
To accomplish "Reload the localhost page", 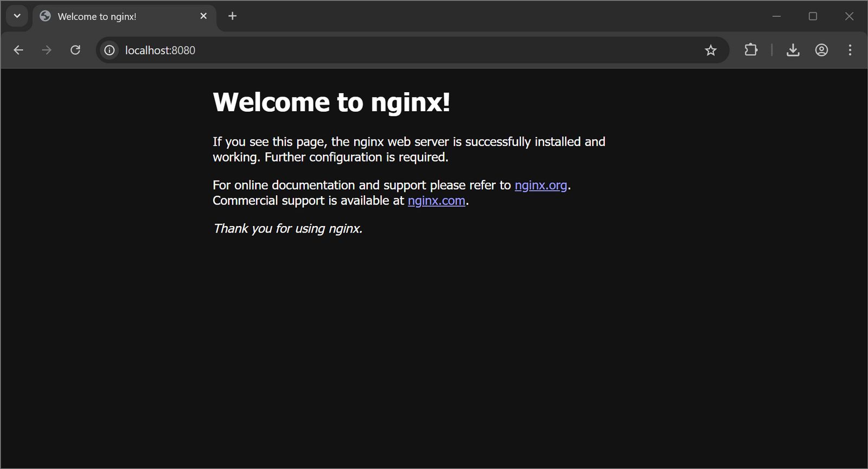I will point(75,50).
